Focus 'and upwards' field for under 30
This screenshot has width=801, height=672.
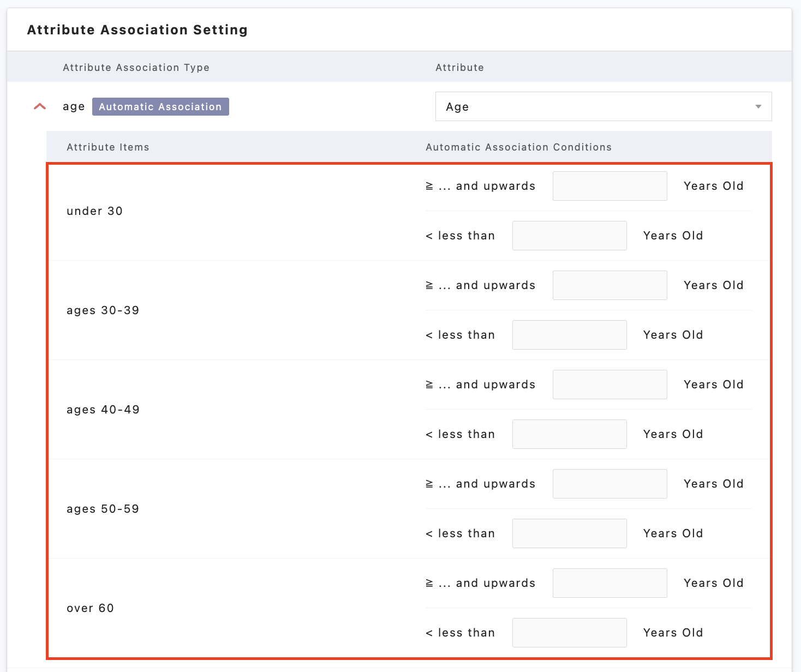pos(609,186)
